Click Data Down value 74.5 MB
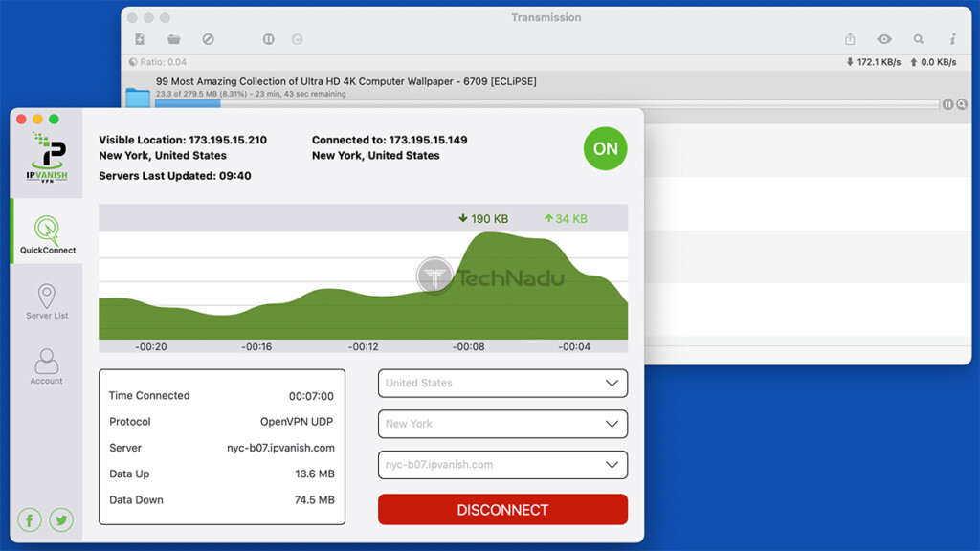 click(x=314, y=499)
